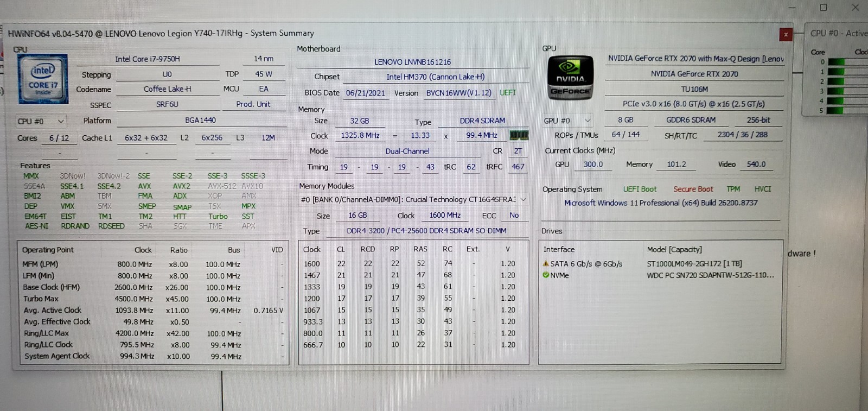The image size is (868, 411).
Task: Click the Dual-Channel memory mode value
Action: point(407,151)
